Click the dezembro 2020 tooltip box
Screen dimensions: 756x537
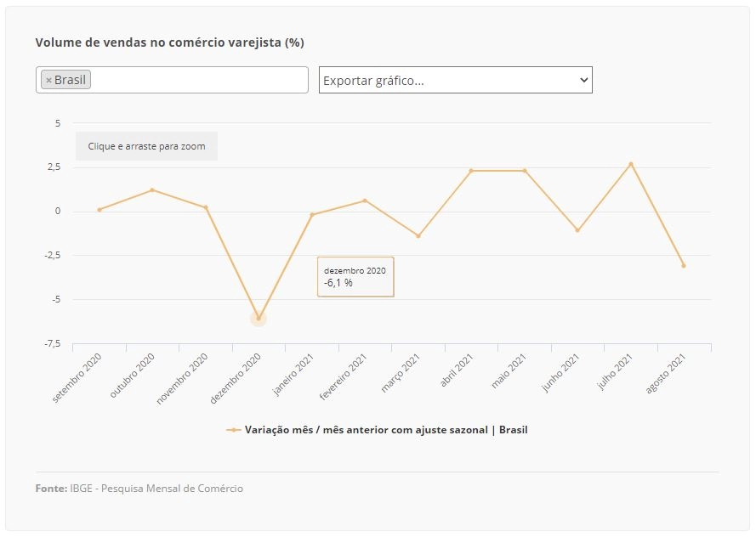[355, 276]
